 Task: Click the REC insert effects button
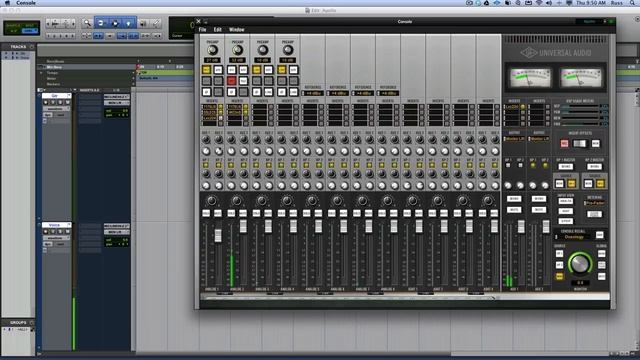(564, 144)
